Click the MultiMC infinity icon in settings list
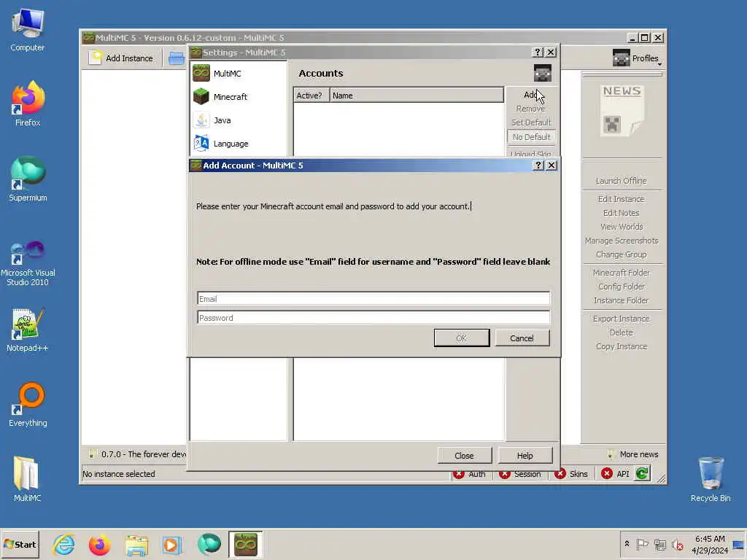This screenshot has height=560, width=747. (201, 73)
